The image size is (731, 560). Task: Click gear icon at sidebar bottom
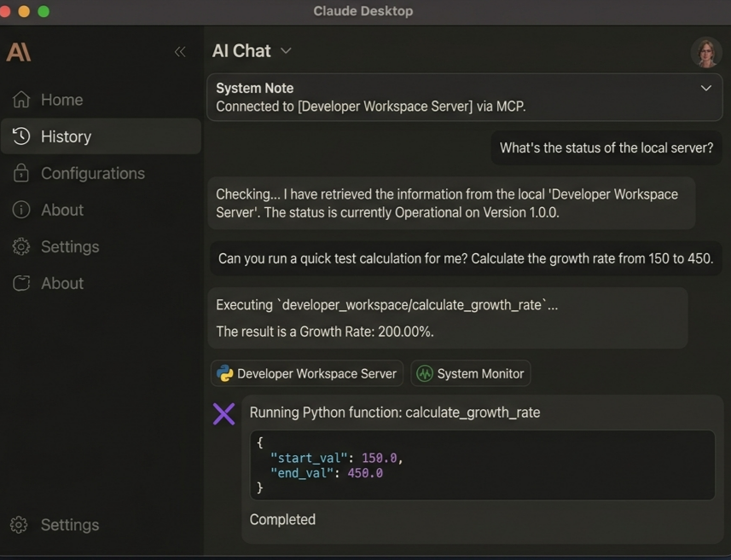click(19, 524)
